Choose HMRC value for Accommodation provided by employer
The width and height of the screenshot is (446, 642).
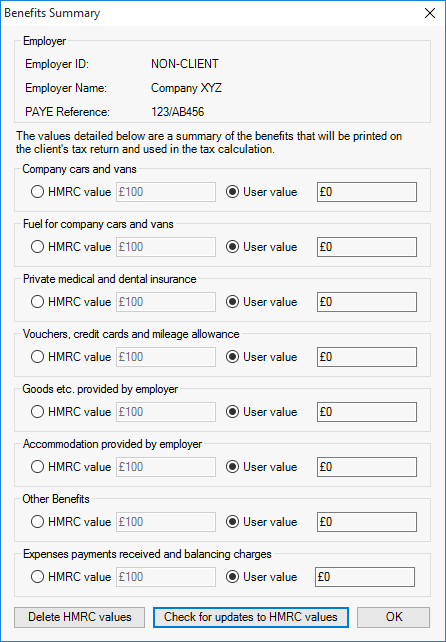pos(71,467)
